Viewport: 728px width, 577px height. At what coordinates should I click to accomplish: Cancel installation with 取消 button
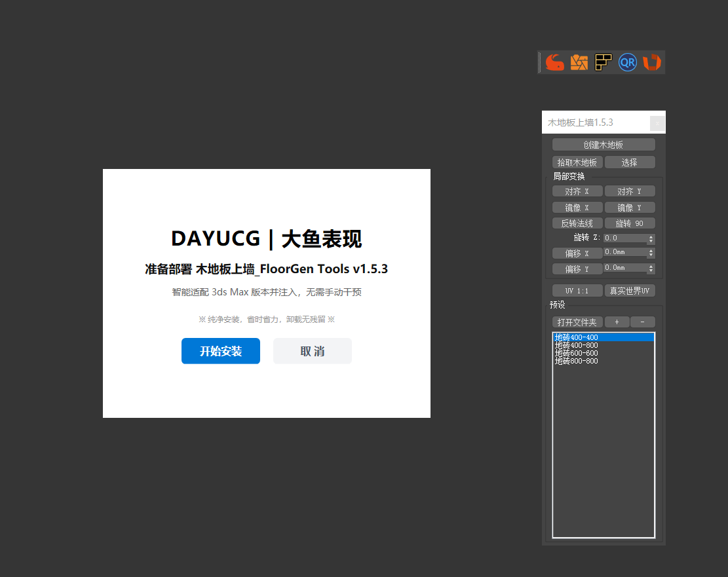click(x=312, y=351)
